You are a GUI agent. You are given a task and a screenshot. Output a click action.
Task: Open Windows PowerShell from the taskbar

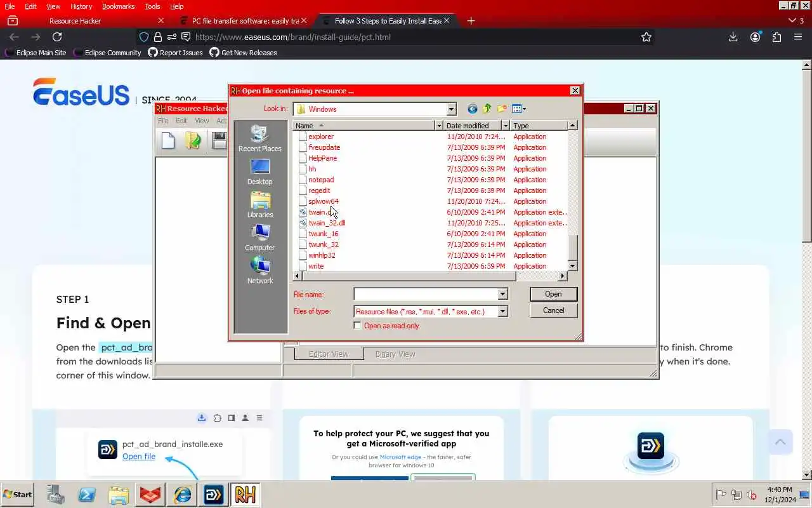click(x=87, y=495)
